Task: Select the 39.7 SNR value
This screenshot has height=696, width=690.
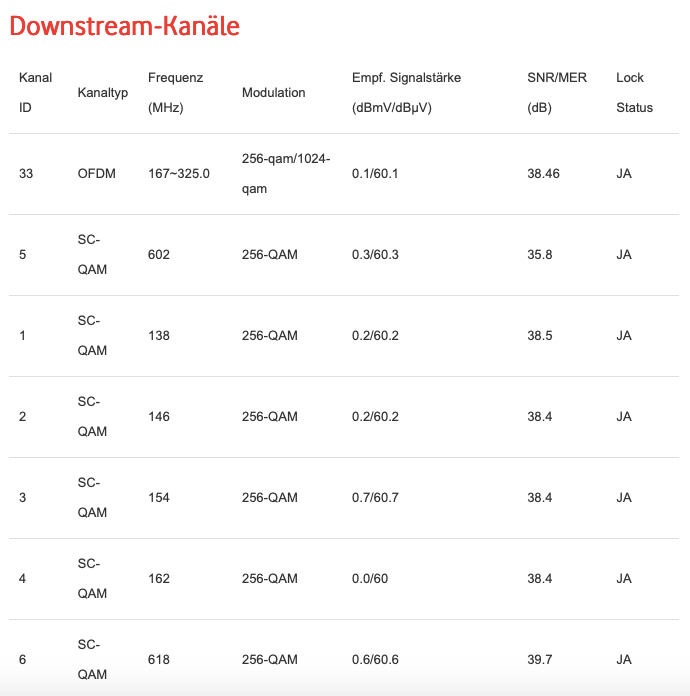Action: [x=540, y=660]
